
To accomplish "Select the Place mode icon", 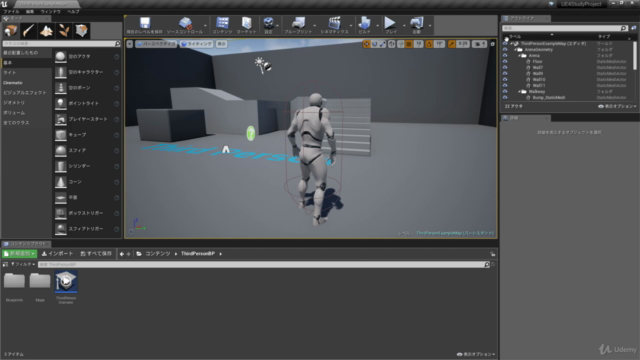I will click(x=11, y=31).
